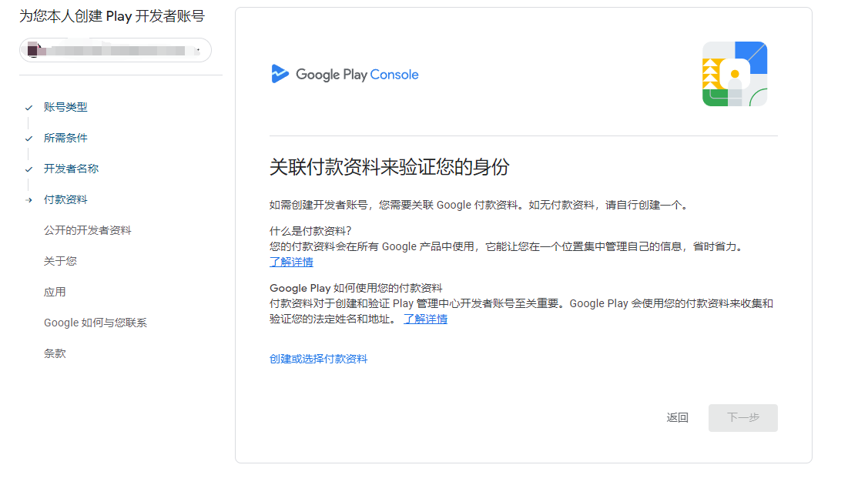
Task: Click the checkmark beside 所需条件
Action: 28,139
